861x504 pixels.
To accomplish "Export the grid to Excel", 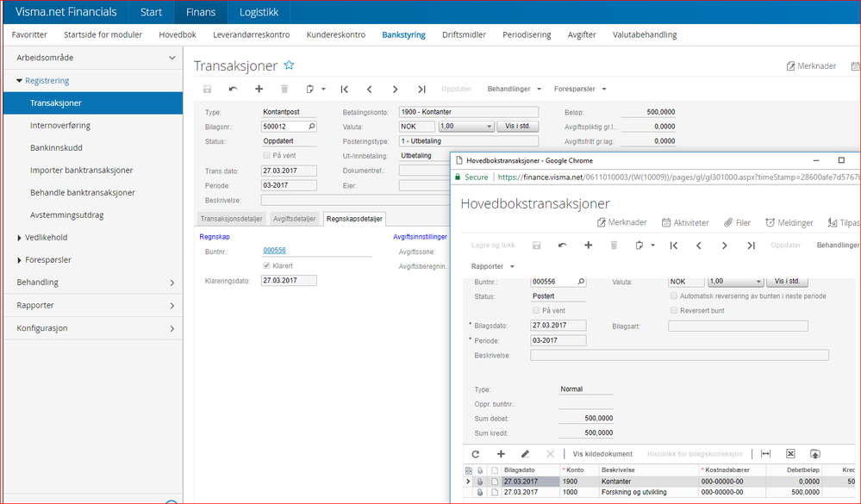I will click(x=790, y=454).
